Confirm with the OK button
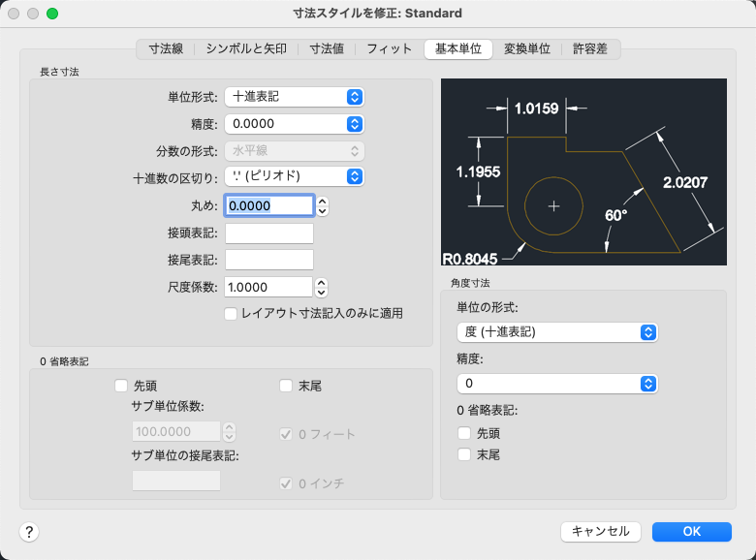The height and width of the screenshot is (560, 756). tap(691, 532)
